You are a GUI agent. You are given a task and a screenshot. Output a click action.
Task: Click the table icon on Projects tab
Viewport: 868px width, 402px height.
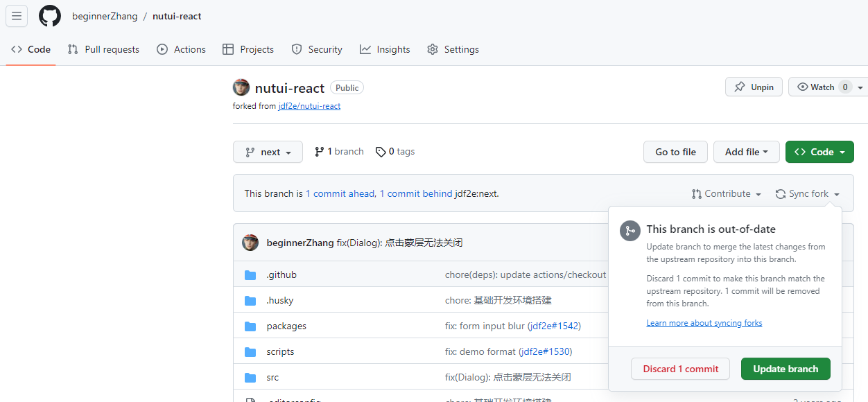[228, 49]
